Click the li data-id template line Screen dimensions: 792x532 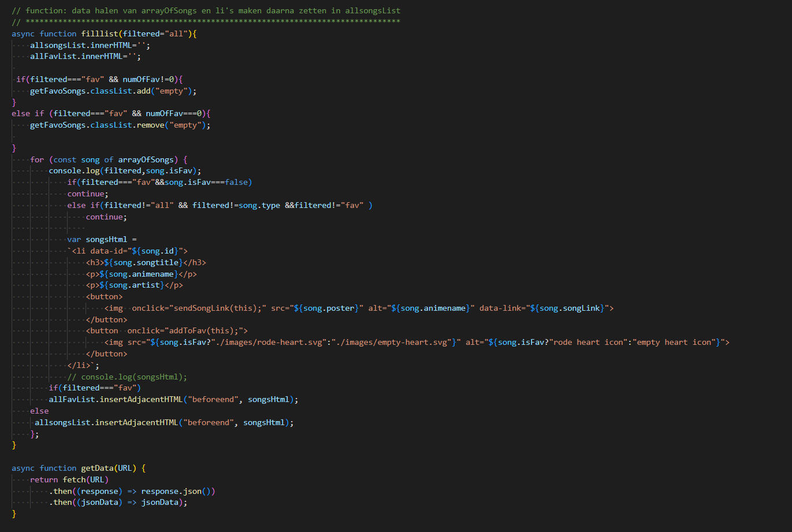point(128,251)
